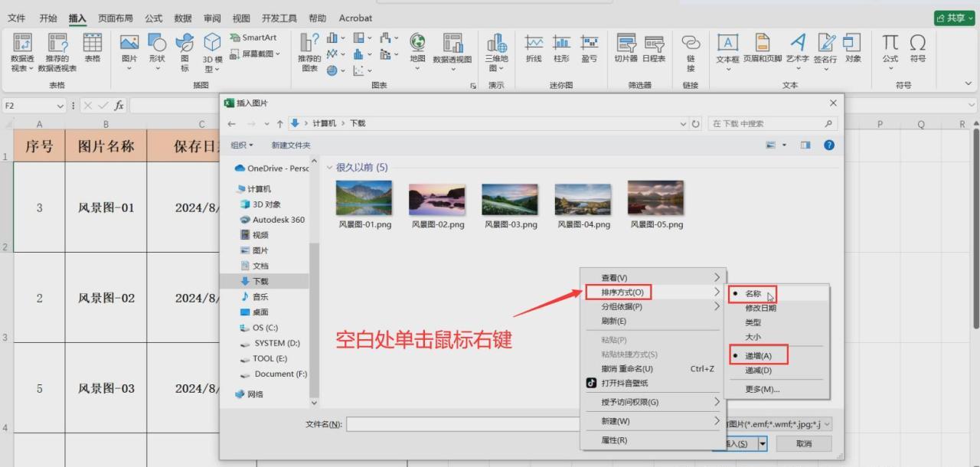Click the Icons button in ribbon
The image size is (980, 467).
pyautogui.click(x=185, y=53)
